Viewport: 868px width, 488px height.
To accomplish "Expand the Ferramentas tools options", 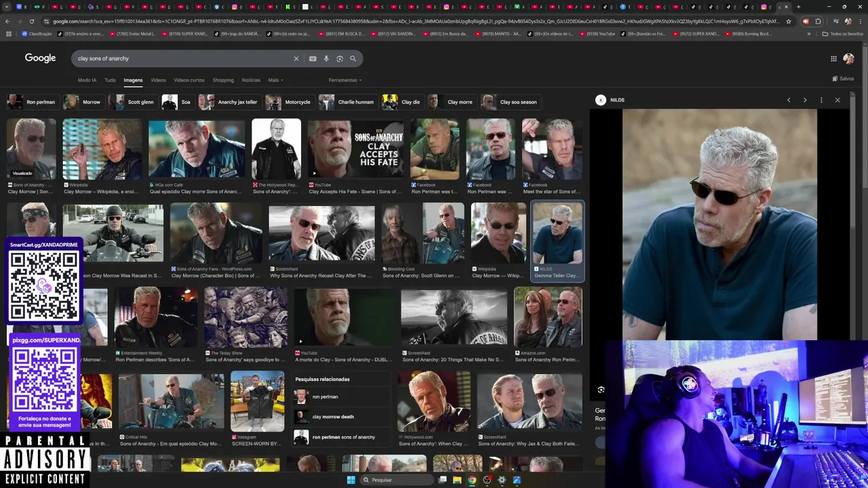I will 345,80.
